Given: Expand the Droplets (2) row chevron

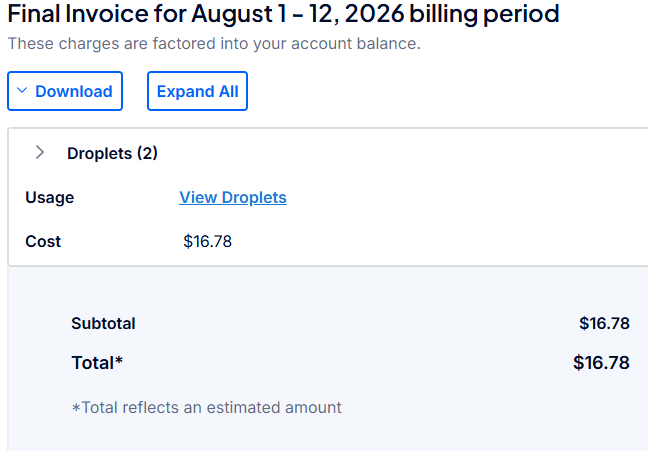Looking at the screenshot, I should point(40,153).
